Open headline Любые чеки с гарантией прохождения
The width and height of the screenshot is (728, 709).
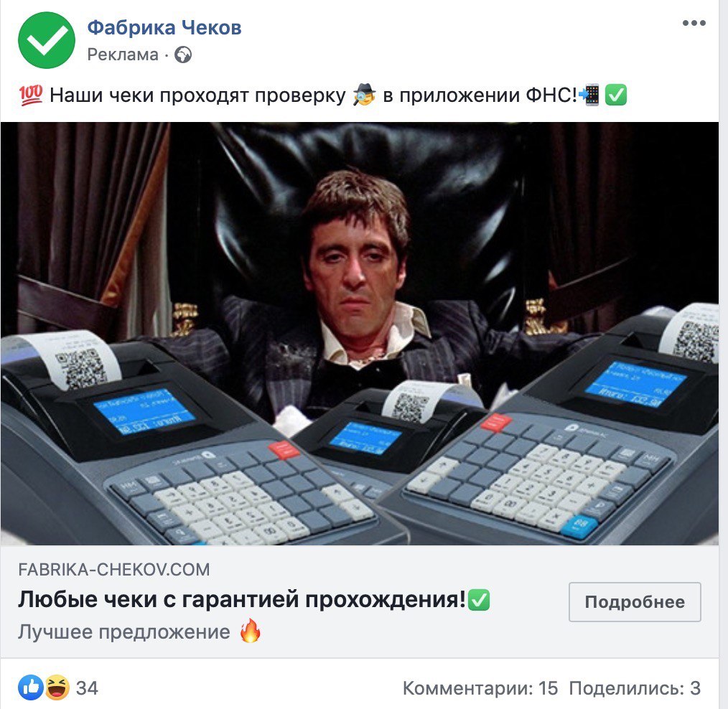(x=241, y=599)
